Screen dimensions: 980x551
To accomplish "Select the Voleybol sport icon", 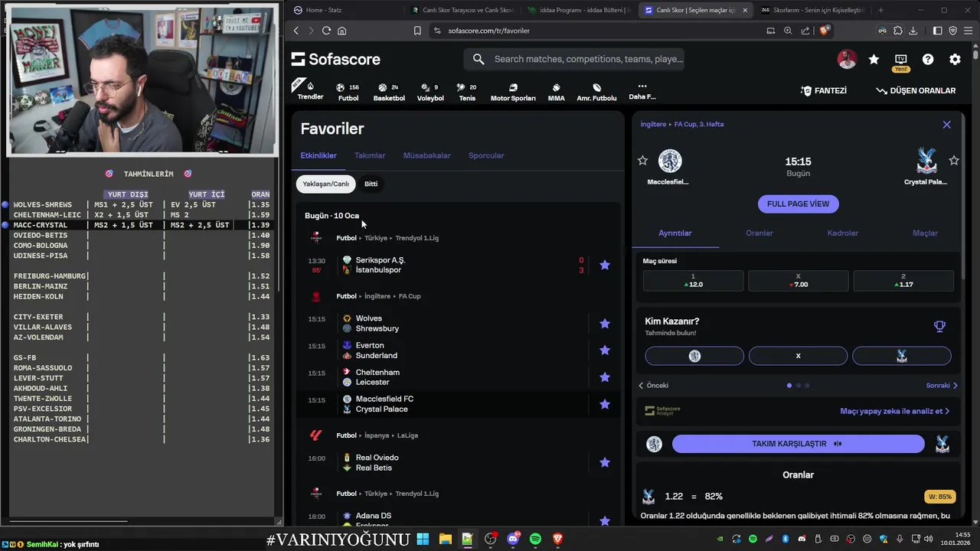I will (430, 92).
